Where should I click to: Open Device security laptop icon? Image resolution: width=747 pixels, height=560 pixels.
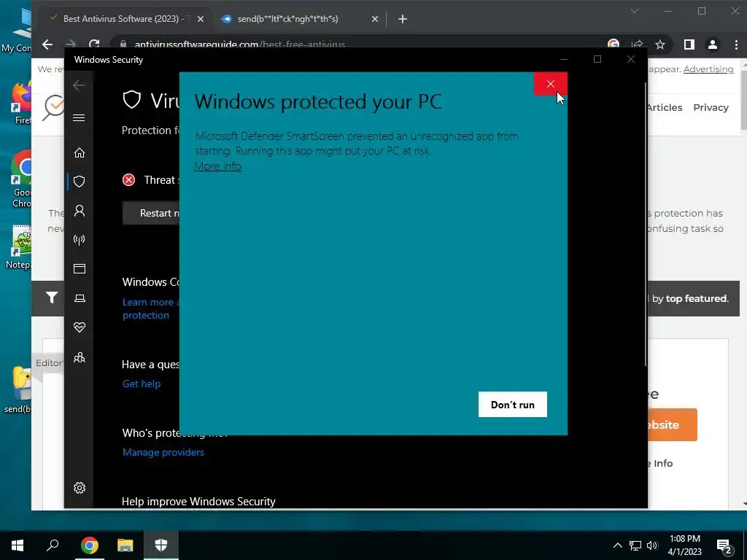pyautogui.click(x=79, y=298)
